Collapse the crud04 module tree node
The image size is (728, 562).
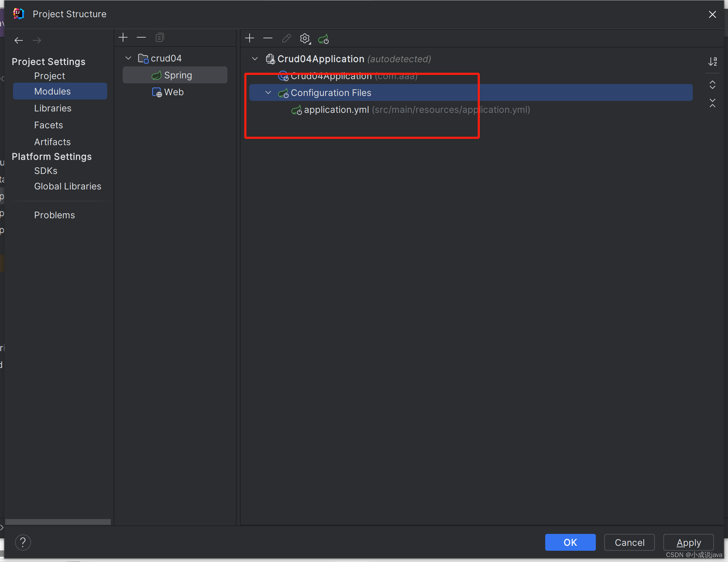pyautogui.click(x=128, y=58)
